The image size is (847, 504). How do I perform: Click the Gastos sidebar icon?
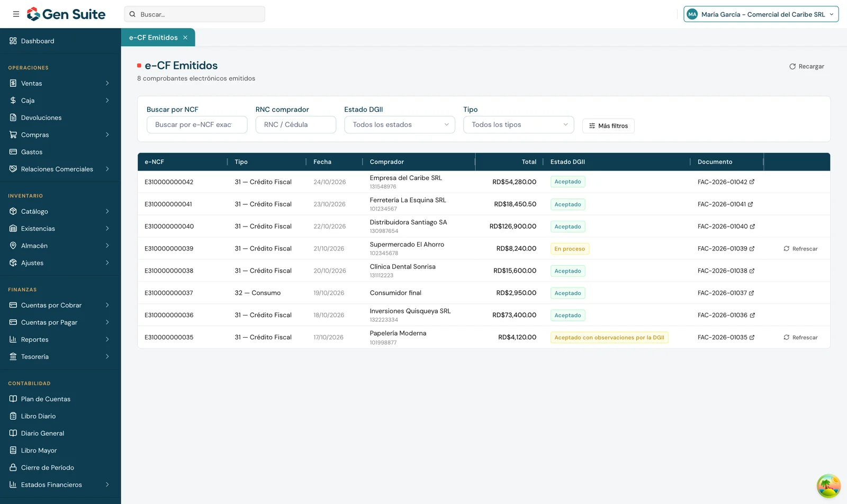pyautogui.click(x=13, y=152)
